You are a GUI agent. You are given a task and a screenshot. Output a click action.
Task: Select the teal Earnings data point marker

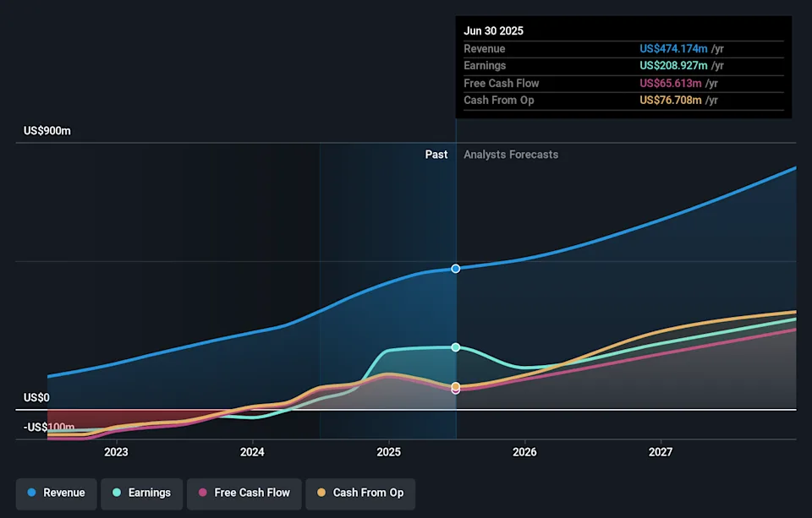[x=456, y=347]
